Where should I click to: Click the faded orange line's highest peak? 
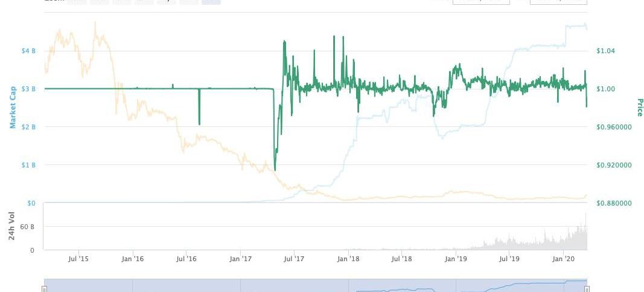click(x=95, y=23)
